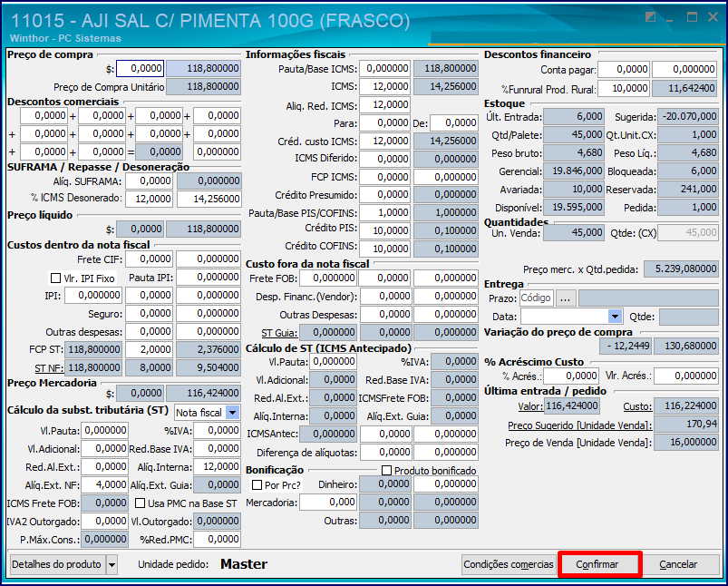Maximize the Winthor window
The image size is (728, 586).
(x=692, y=17)
